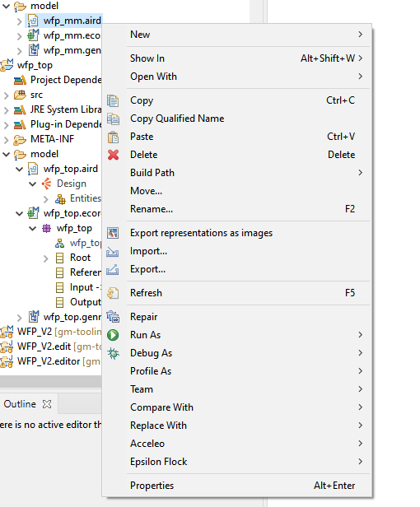
Task: Click the Copy icon in context menu
Action: pos(113,100)
